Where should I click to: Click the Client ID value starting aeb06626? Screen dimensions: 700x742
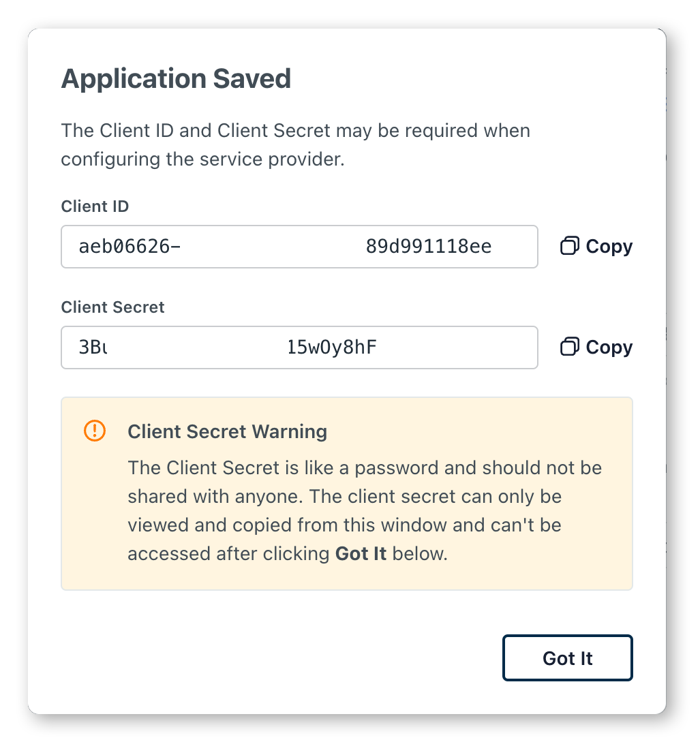(130, 247)
